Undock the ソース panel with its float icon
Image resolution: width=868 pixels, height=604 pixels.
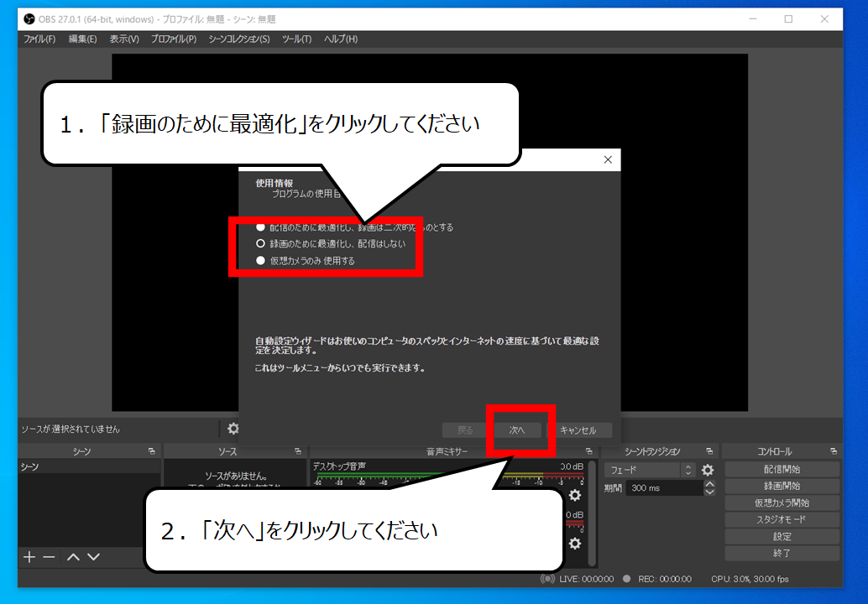298,451
